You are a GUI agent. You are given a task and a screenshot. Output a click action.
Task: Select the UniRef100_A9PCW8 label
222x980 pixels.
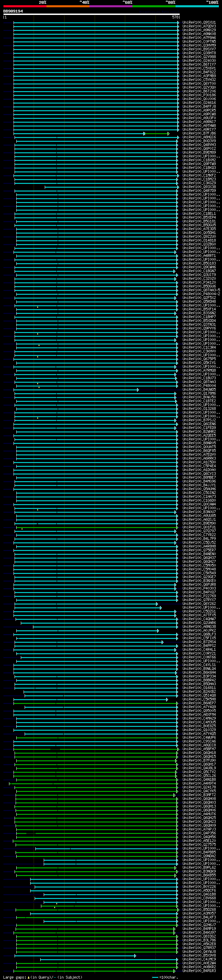[199, 114]
